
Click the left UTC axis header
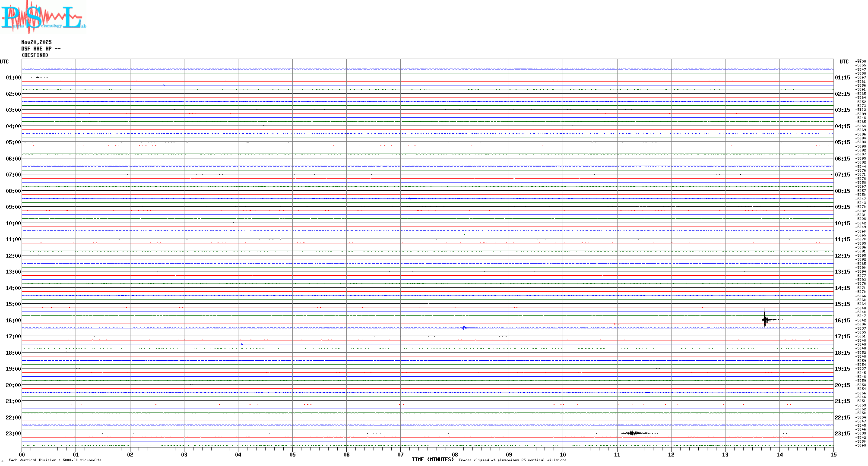4,62
